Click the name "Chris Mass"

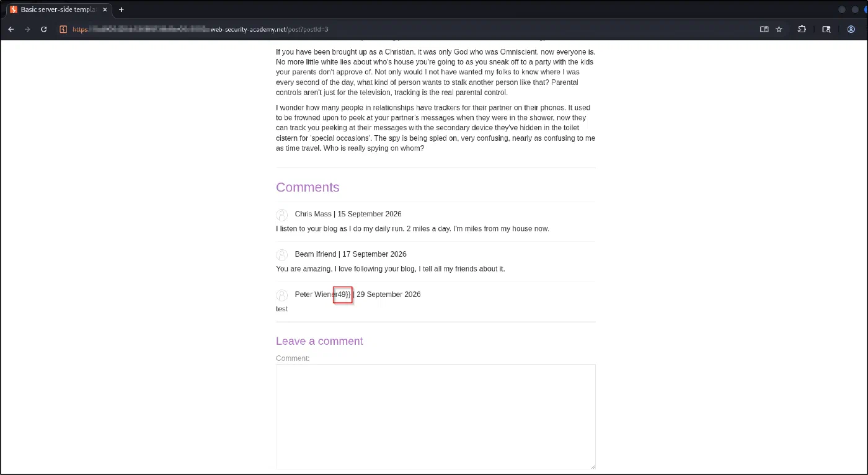click(x=313, y=214)
